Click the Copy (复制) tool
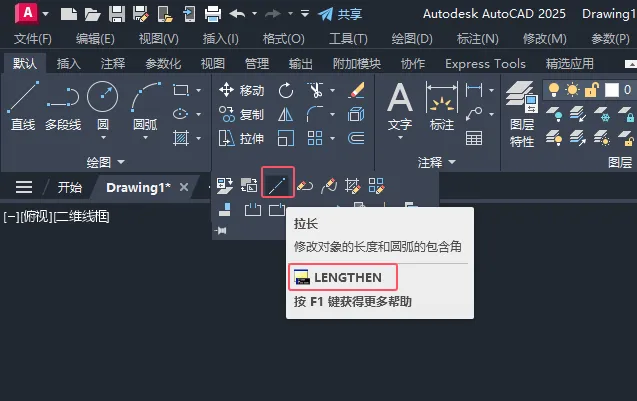637x401 pixels. click(241, 115)
